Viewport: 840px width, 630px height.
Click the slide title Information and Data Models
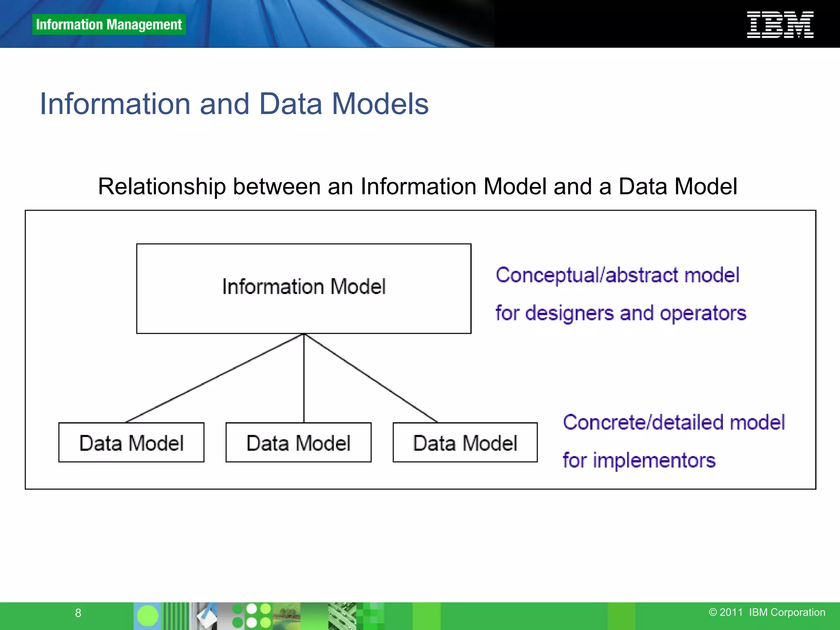[x=234, y=104]
